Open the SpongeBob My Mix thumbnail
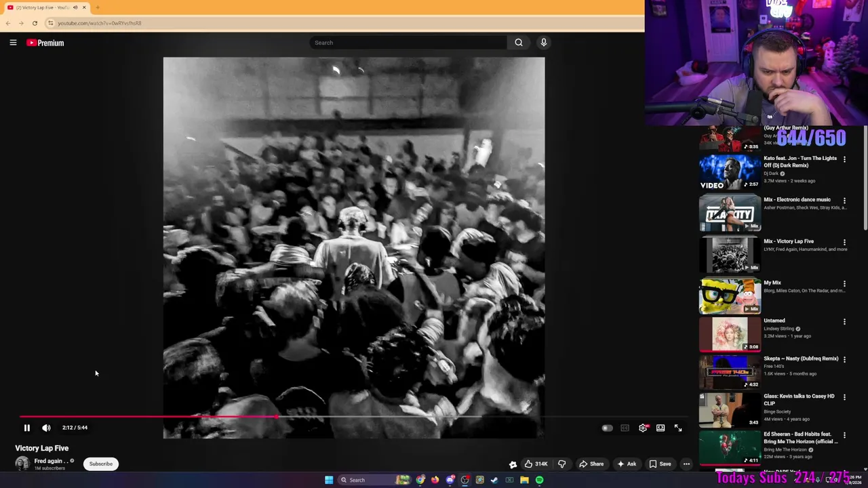This screenshot has height=488, width=868. point(730,296)
